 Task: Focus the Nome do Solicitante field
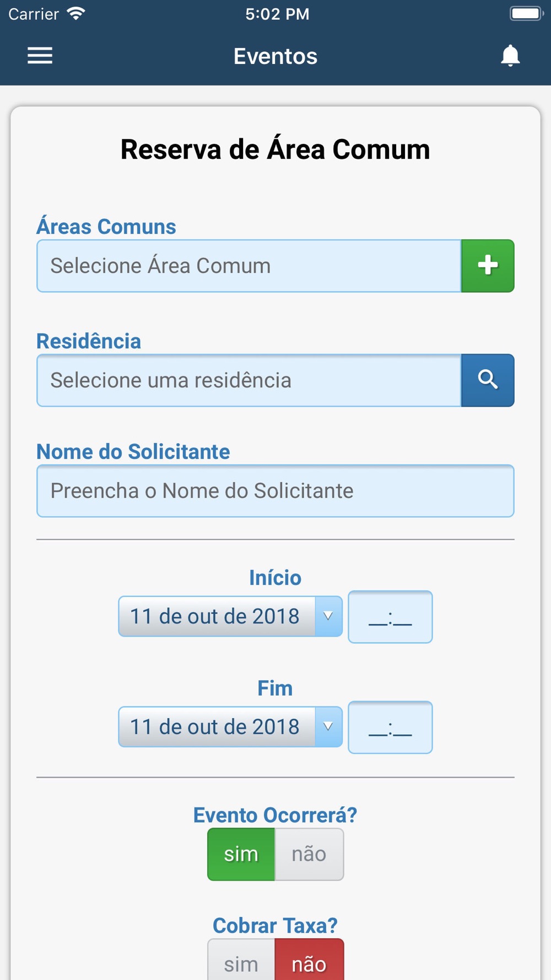point(275,491)
